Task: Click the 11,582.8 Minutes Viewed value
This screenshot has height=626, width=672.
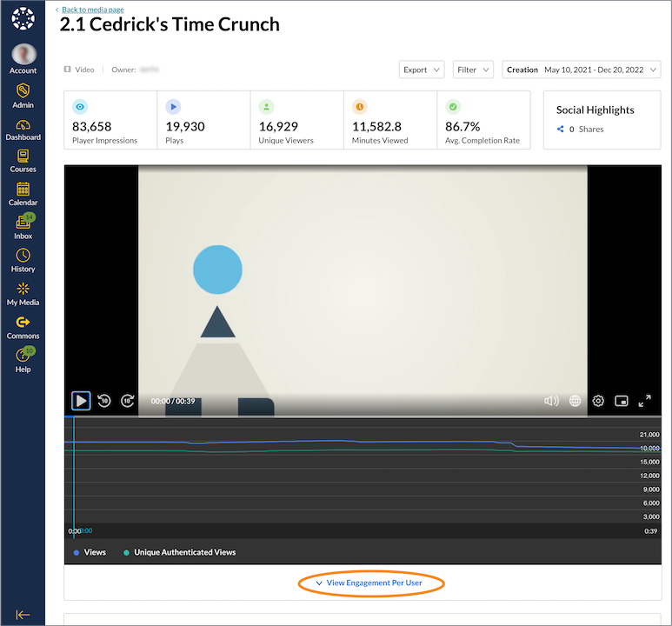Action: tap(376, 126)
